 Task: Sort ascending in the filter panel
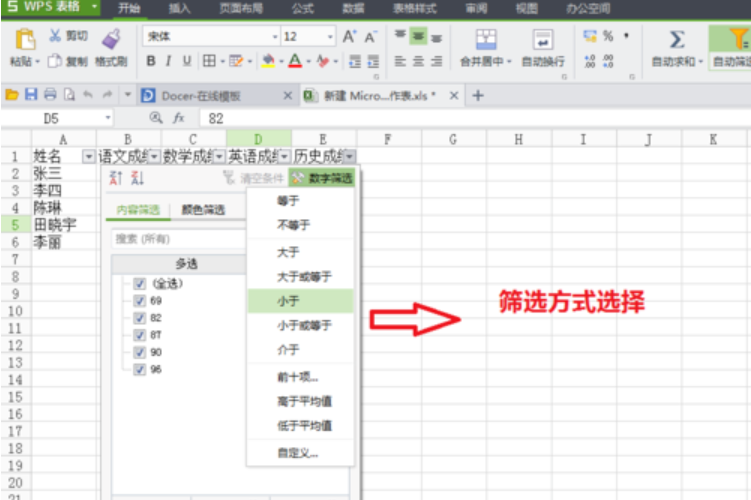point(115,178)
